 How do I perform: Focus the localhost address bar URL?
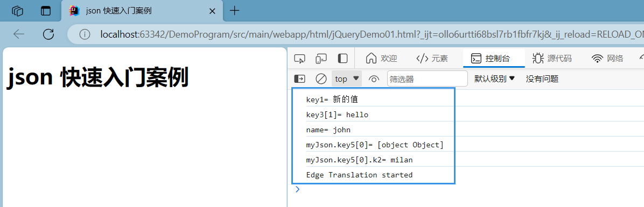(x=372, y=34)
